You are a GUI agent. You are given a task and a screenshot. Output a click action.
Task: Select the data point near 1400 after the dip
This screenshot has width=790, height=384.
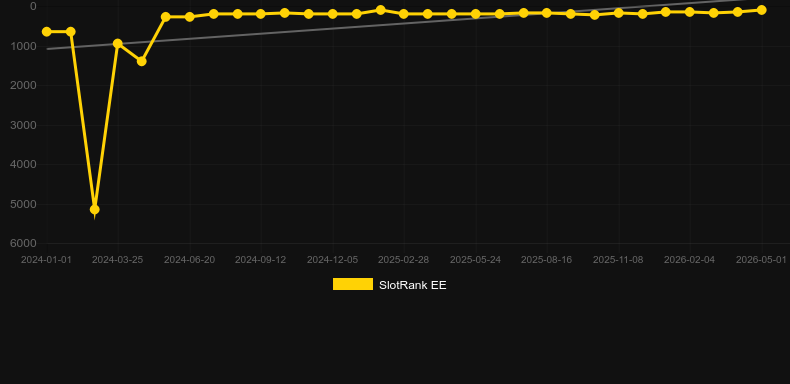click(x=142, y=61)
